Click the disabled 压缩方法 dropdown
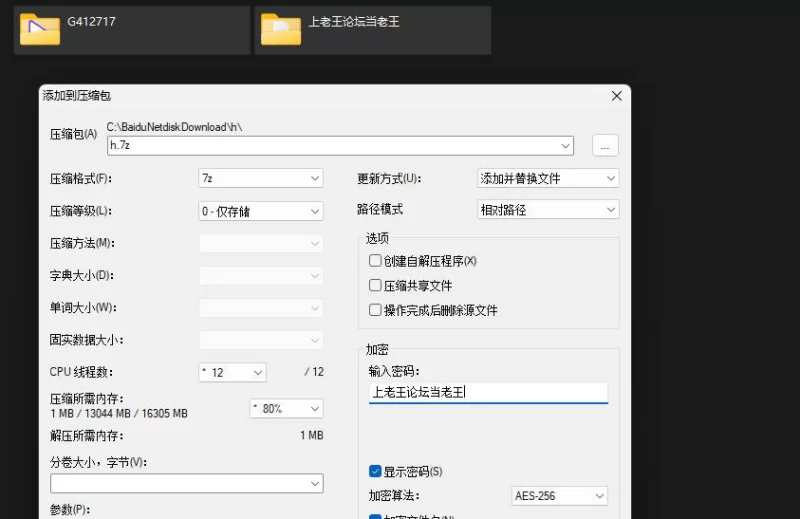 tap(261, 243)
